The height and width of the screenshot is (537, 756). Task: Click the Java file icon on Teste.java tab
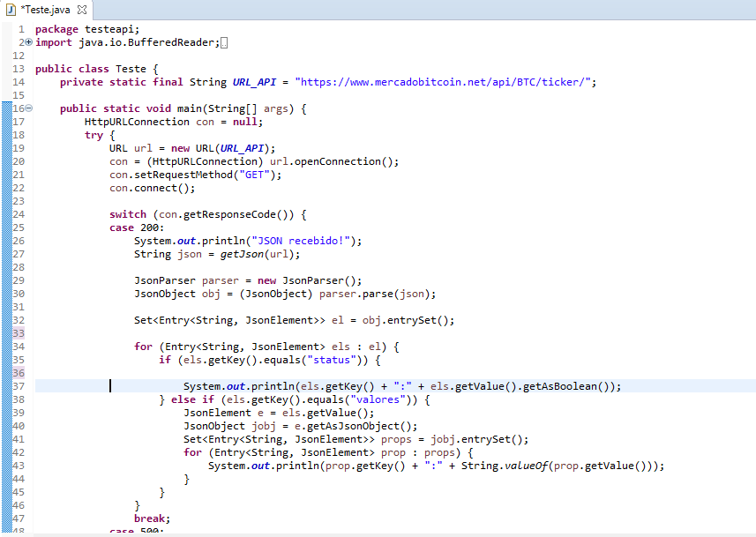pyautogui.click(x=11, y=10)
